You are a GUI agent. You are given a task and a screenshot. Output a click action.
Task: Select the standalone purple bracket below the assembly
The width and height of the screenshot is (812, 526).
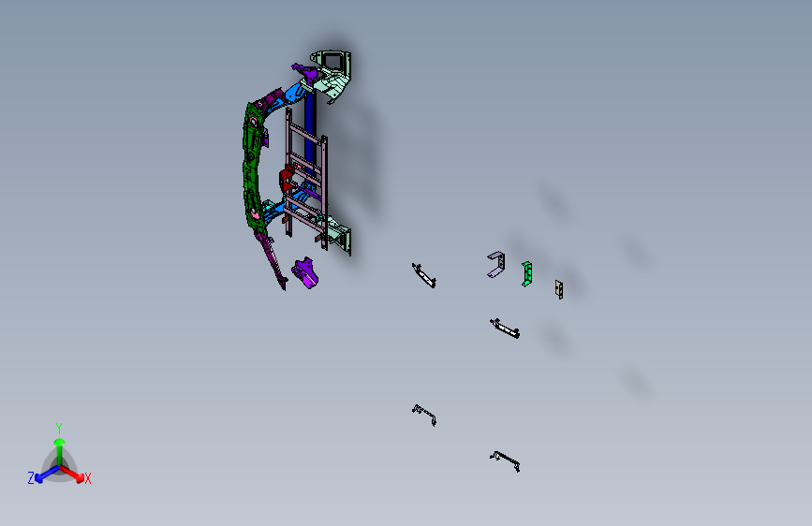point(305,273)
